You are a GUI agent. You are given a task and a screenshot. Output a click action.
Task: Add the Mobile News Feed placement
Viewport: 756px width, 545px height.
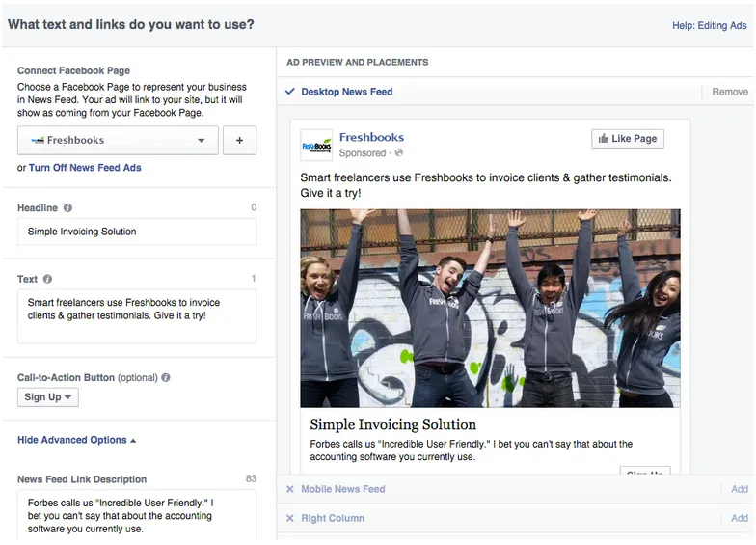click(739, 489)
